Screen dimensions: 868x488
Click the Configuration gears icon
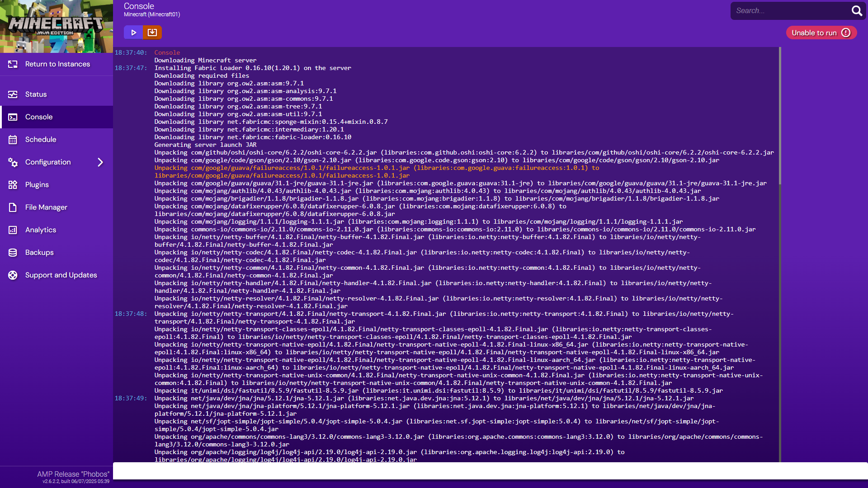pyautogui.click(x=13, y=162)
